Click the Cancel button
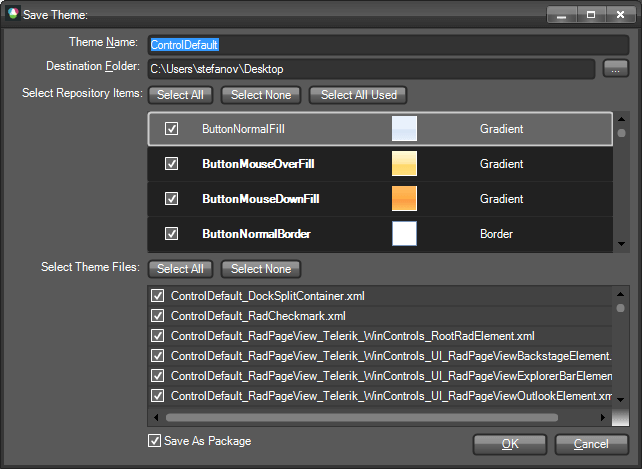 coord(591,444)
